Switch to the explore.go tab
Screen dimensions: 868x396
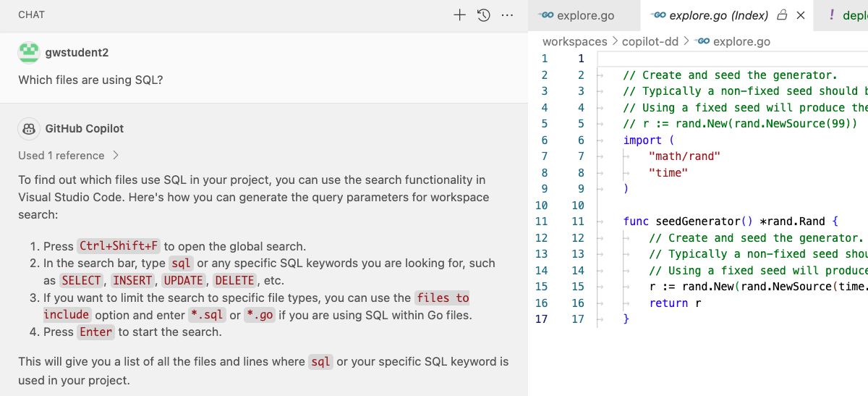tap(584, 15)
